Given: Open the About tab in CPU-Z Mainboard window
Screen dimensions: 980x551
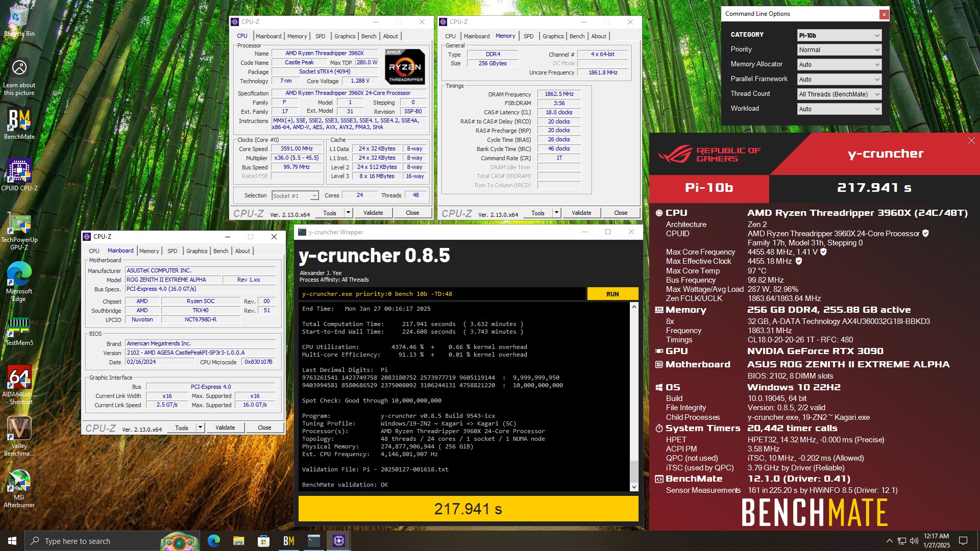Looking at the screenshot, I should pos(242,251).
